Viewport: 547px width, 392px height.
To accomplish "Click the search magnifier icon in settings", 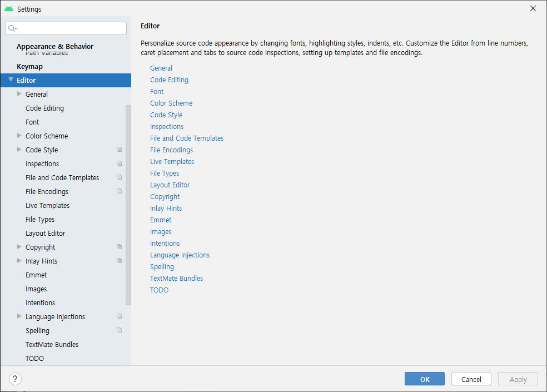I will pos(12,28).
